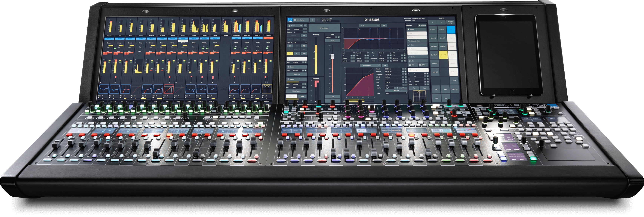Mute the Direct Out
The height and width of the screenshot is (217, 644).
point(303,96)
